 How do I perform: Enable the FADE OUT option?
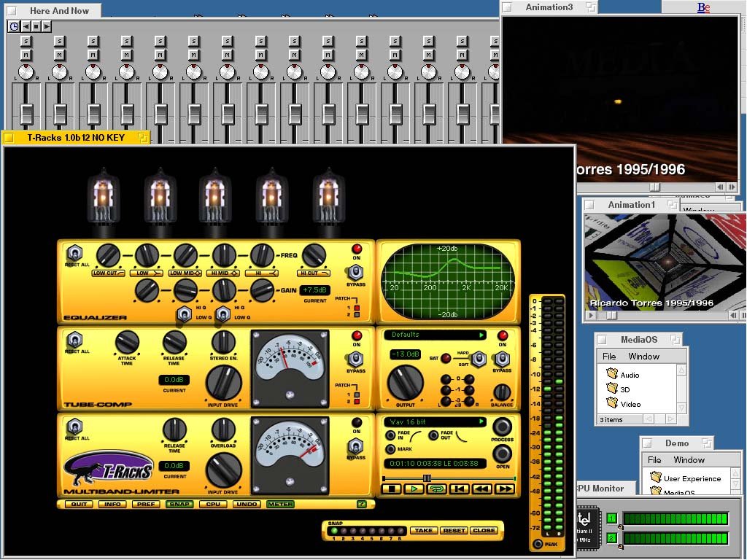click(x=433, y=435)
